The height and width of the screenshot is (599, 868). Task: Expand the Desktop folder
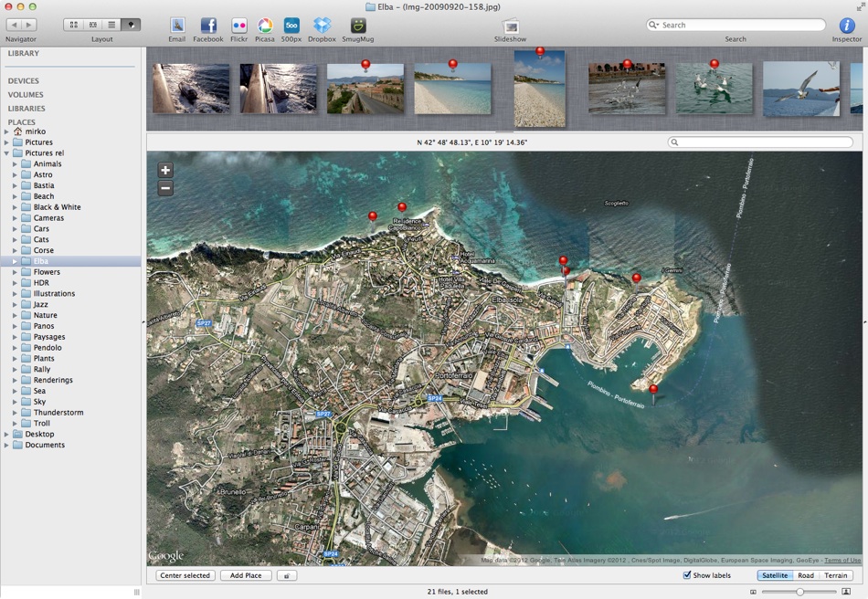pos(6,434)
